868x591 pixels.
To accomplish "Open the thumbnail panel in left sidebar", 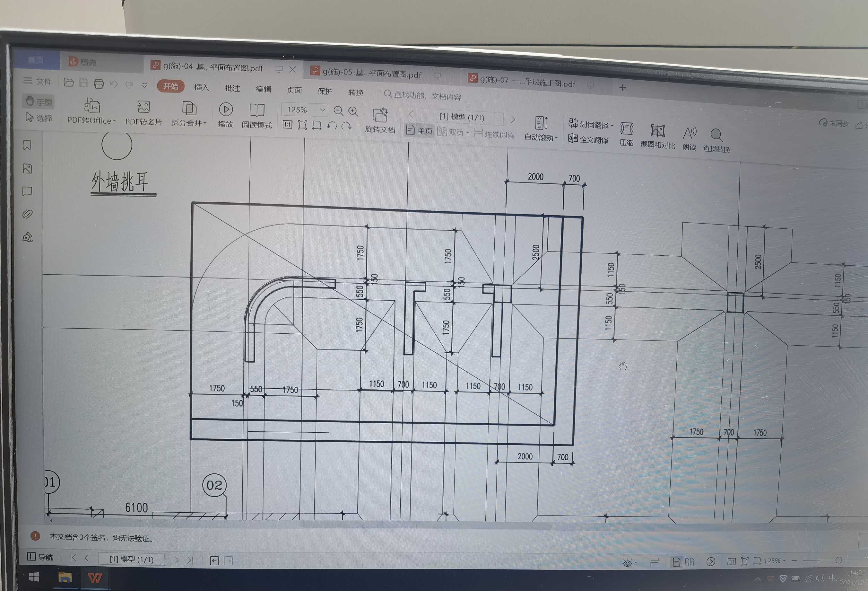I will (x=27, y=169).
